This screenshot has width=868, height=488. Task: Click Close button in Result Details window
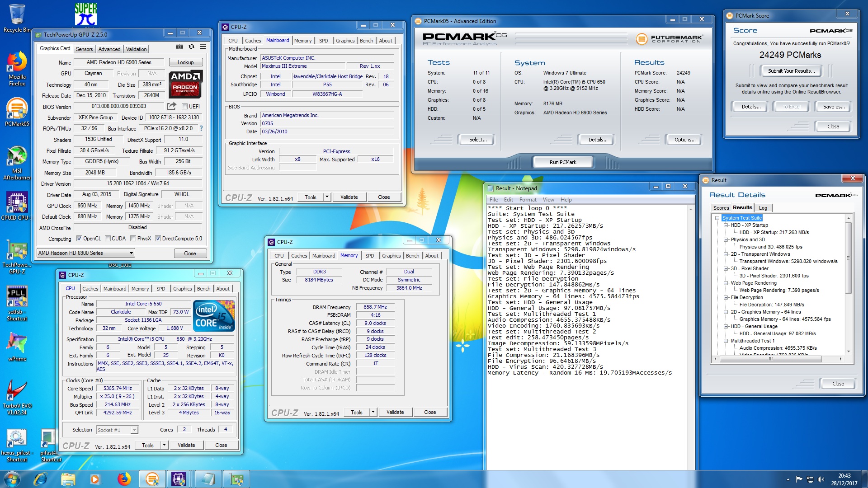click(838, 384)
